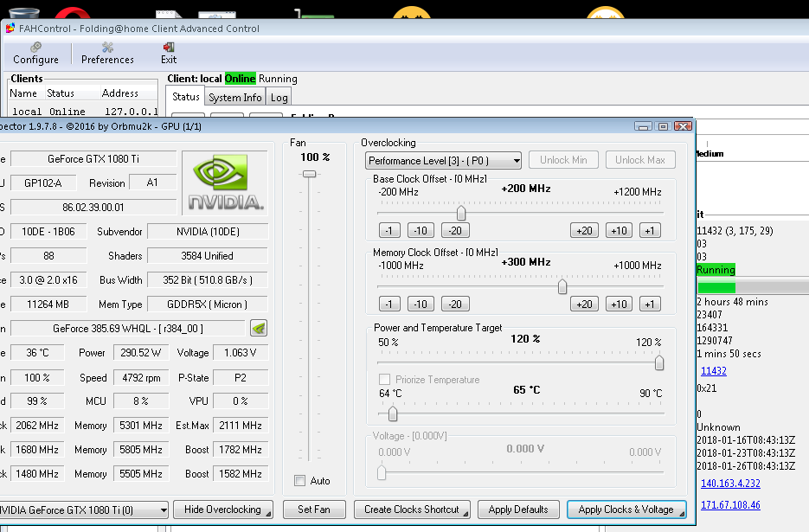Increase base clock offset by 10
This screenshot has height=532, width=809.
tap(619, 231)
